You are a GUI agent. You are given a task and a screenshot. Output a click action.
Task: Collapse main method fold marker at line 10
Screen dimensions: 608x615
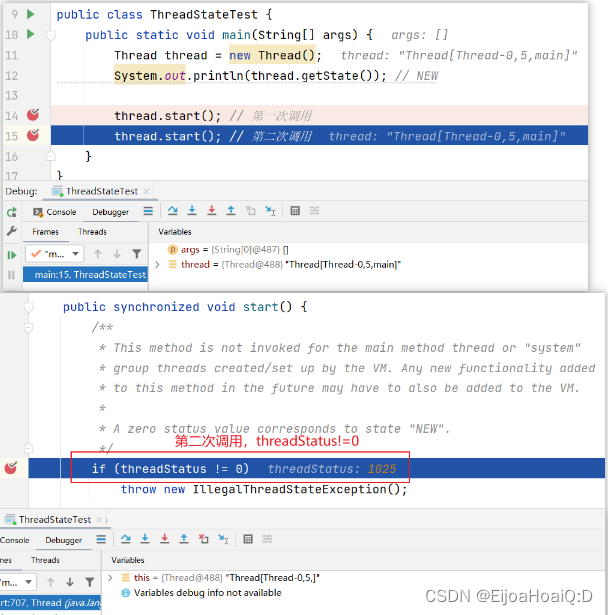coord(51,36)
